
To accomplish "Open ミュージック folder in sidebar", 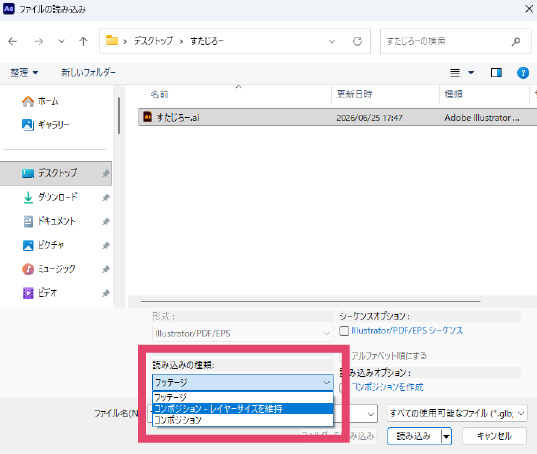I will (x=56, y=269).
